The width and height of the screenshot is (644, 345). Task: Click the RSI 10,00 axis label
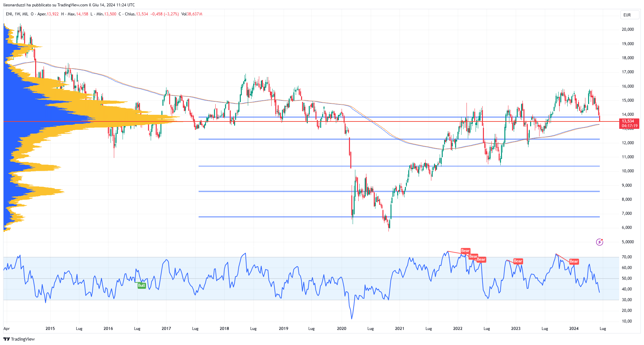pos(627,321)
